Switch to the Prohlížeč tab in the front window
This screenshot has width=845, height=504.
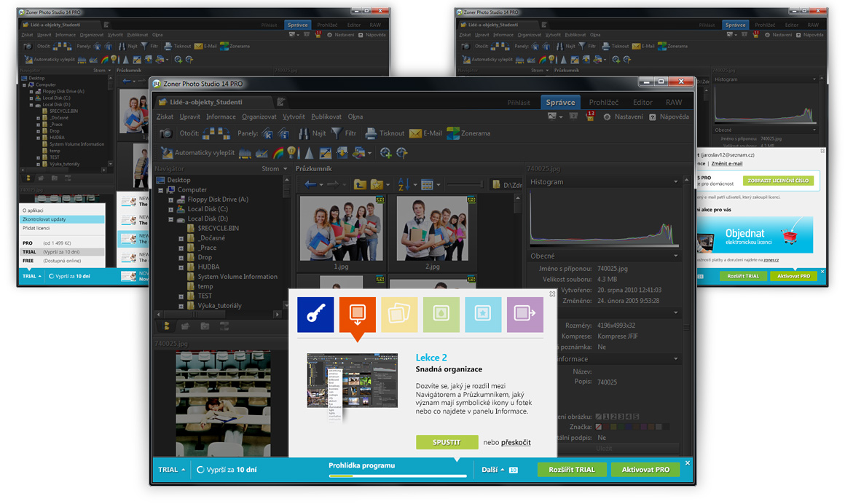pyautogui.click(x=604, y=103)
